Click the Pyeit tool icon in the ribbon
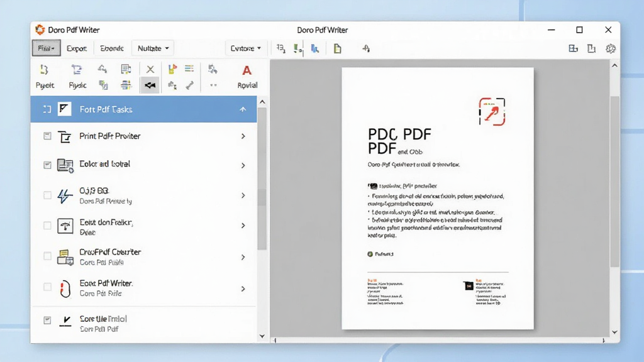This screenshot has width=644, height=362. [45, 70]
